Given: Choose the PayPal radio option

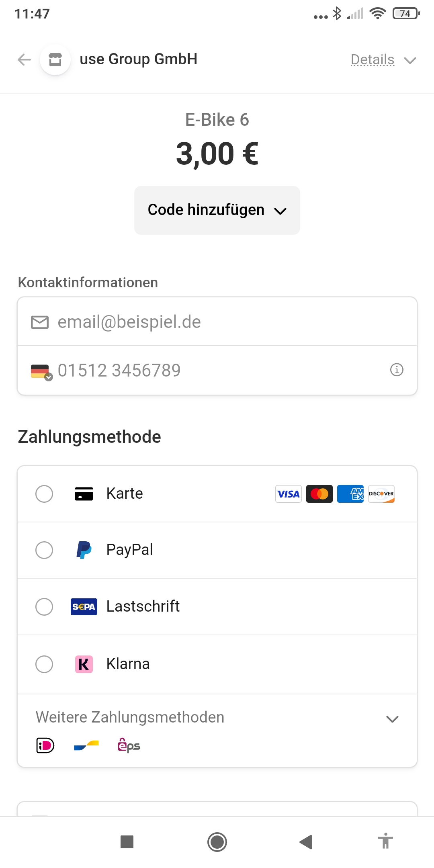Looking at the screenshot, I should 44,550.
